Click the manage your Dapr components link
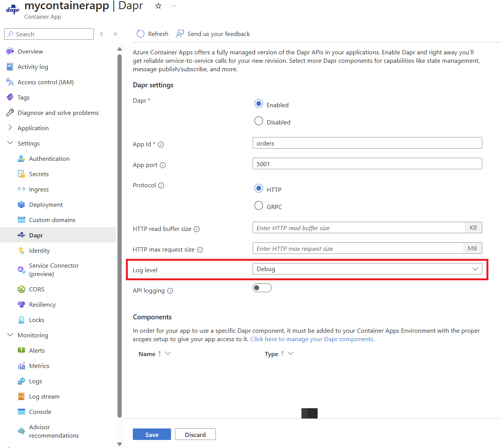This screenshot has height=448, width=501. [x=312, y=339]
